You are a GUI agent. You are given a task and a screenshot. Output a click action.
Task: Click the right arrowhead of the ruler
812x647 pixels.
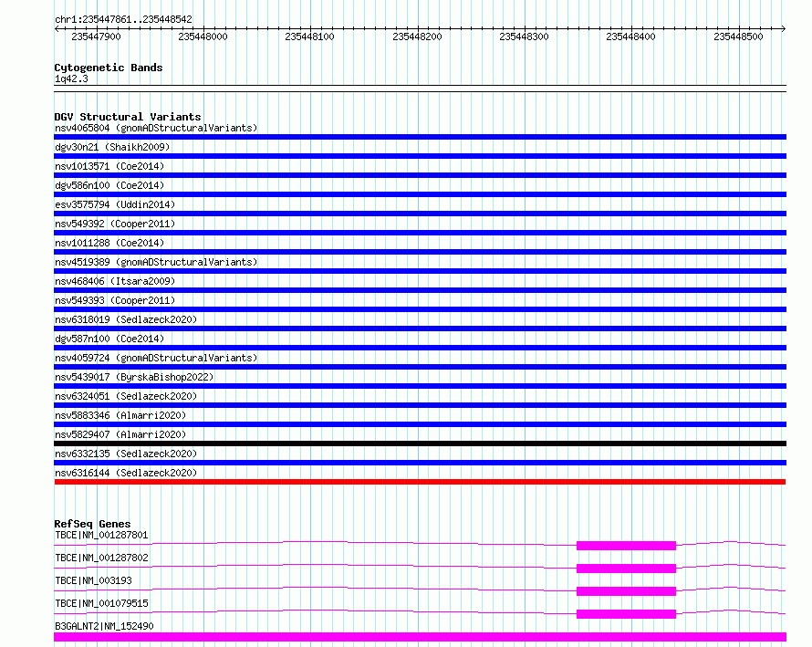(x=783, y=28)
